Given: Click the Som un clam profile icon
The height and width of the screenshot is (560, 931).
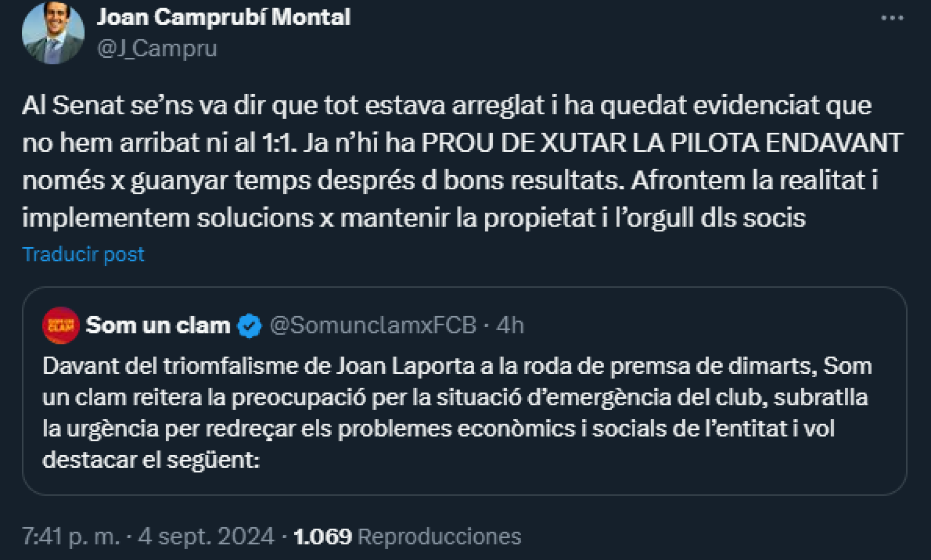Looking at the screenshot, I should 62,326.
